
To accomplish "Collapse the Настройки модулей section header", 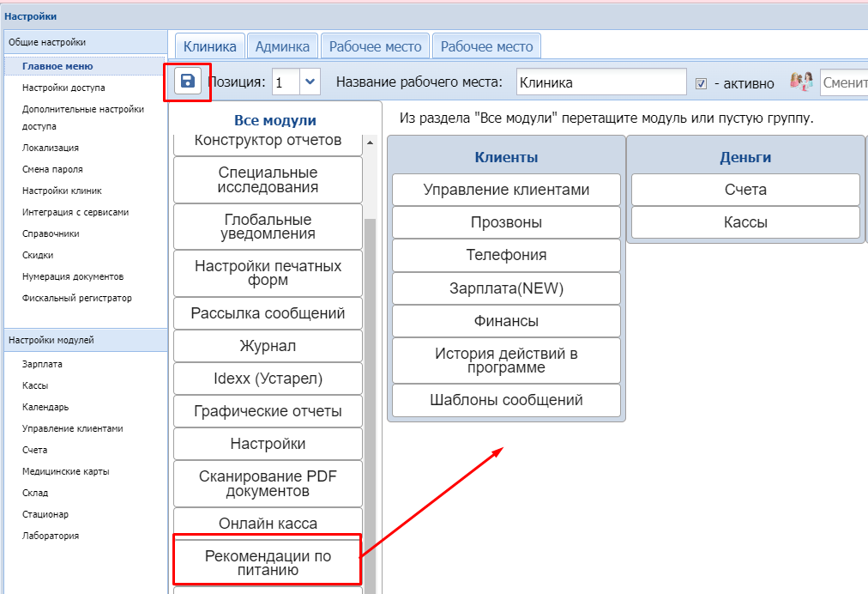I will coord(86,340).
